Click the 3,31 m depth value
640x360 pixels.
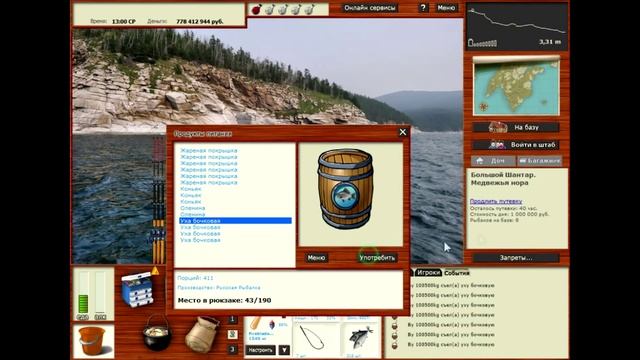pyautogui.click(x=550, y=42)
